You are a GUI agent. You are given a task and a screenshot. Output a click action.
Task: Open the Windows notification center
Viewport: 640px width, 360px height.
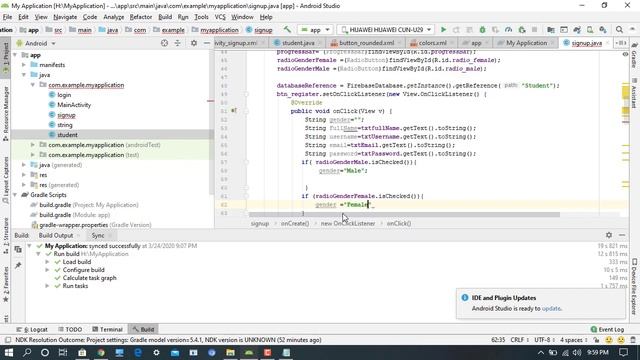point(623,352)
